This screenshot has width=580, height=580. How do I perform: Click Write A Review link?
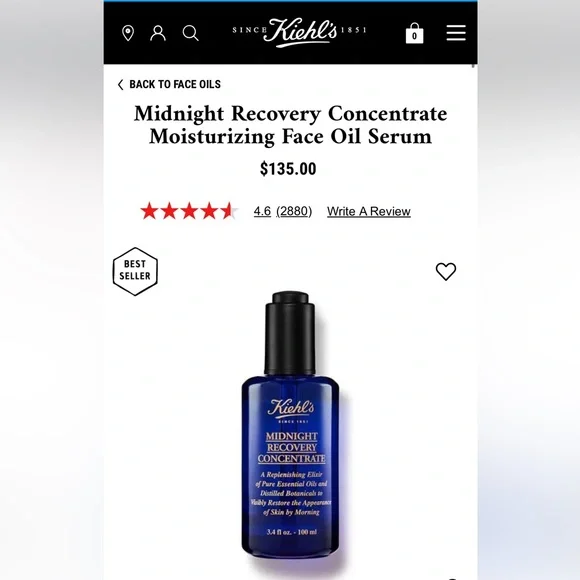coord(369,211)
